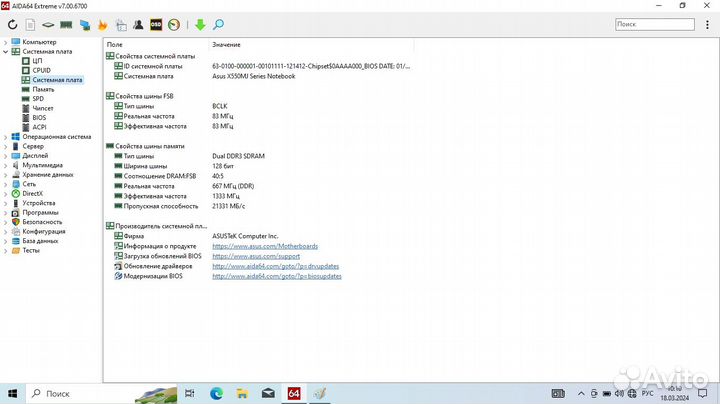This screenshot has width=720, height=404.
Task: Open the OSD panel toolbar icon
Action: (x=156, y=25)
